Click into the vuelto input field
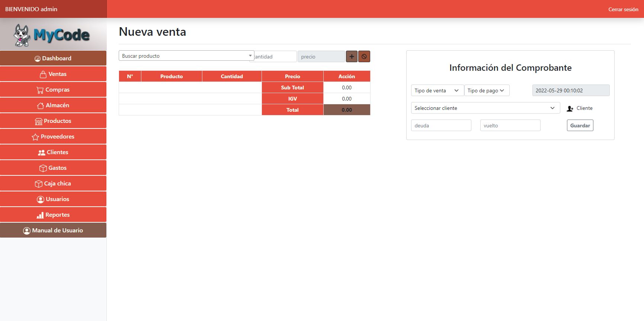The width and height of the screenshot is (644, 321). pyautogui.click(x=510, y=125)
